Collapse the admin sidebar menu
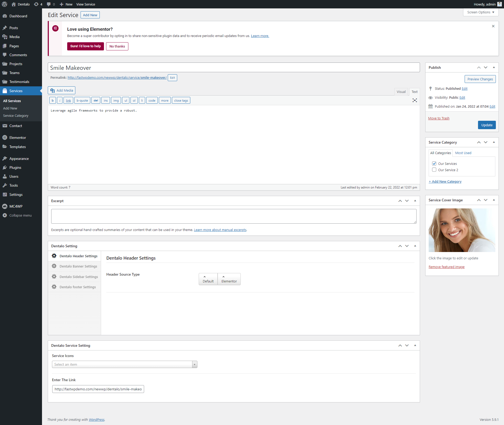Viewport: 504px width, 425px height. tap(20, 215)
